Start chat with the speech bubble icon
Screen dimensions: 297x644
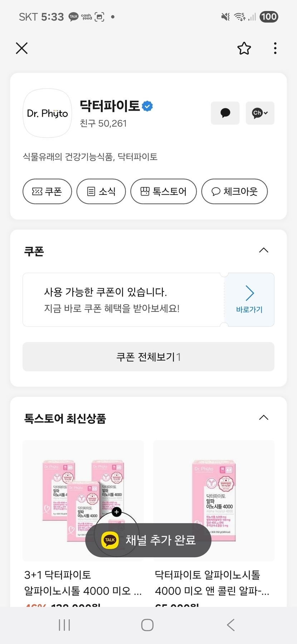(225, 113)
